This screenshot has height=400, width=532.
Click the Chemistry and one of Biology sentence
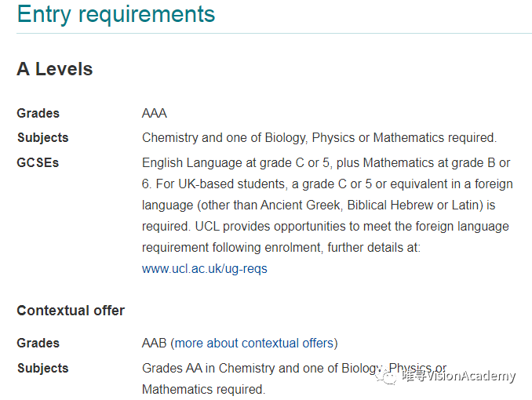point(319,138)
